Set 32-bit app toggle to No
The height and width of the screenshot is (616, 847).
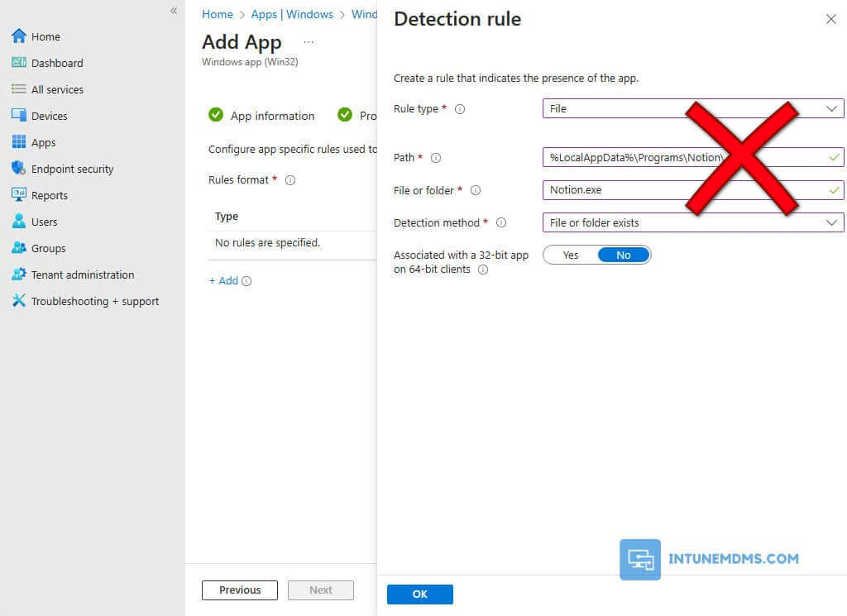coord(624,255)
